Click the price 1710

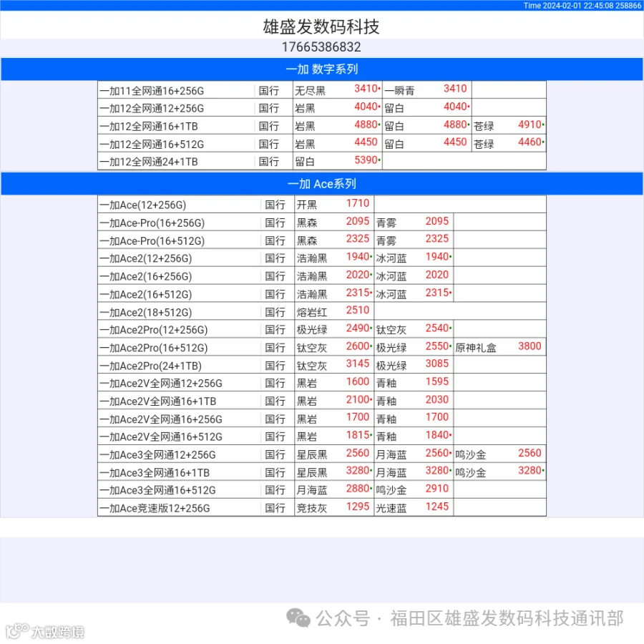tap(358, 203)
